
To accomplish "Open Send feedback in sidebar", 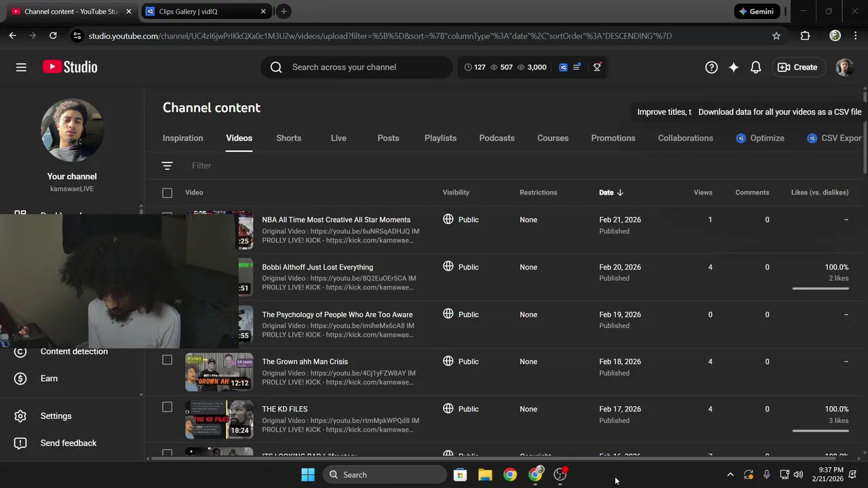I will point(68,443).
